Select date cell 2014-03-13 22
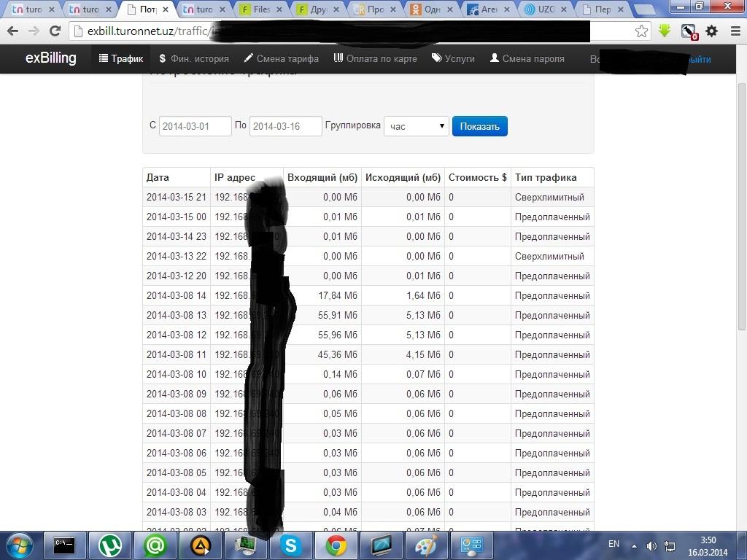The width and height of the screenshot is (747, 560). pyautogui.click(x=177, y=256)
